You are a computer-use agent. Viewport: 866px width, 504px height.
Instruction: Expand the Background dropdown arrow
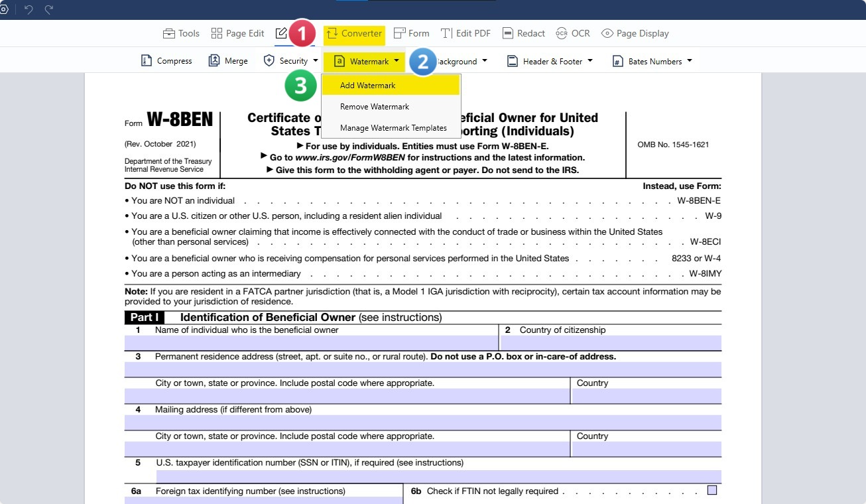pos(485,61)
